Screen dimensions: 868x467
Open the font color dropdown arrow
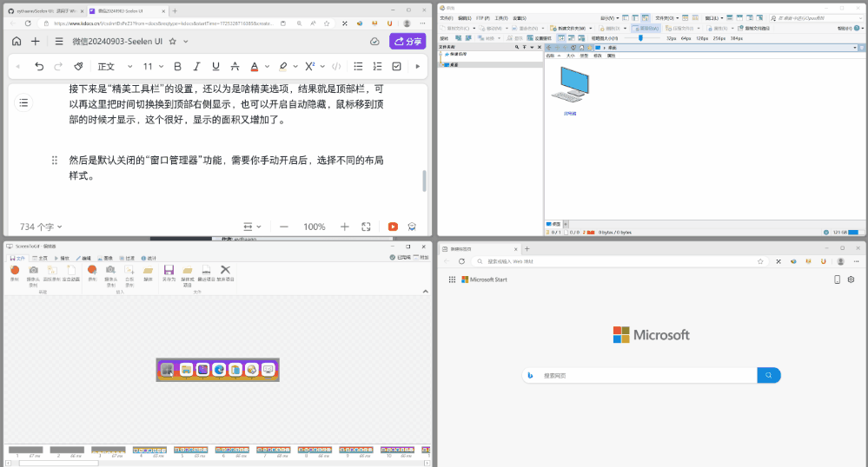265,66
